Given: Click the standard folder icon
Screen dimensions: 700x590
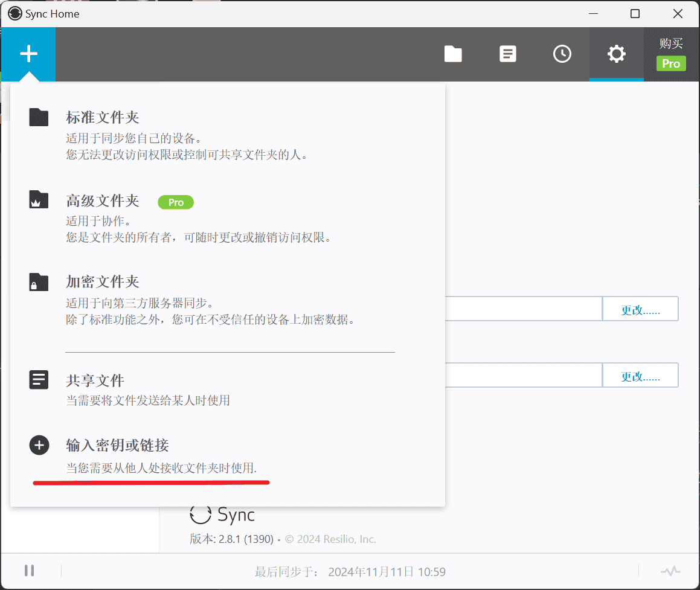Looking at the screenshot, I should click(x=39, y=117).
